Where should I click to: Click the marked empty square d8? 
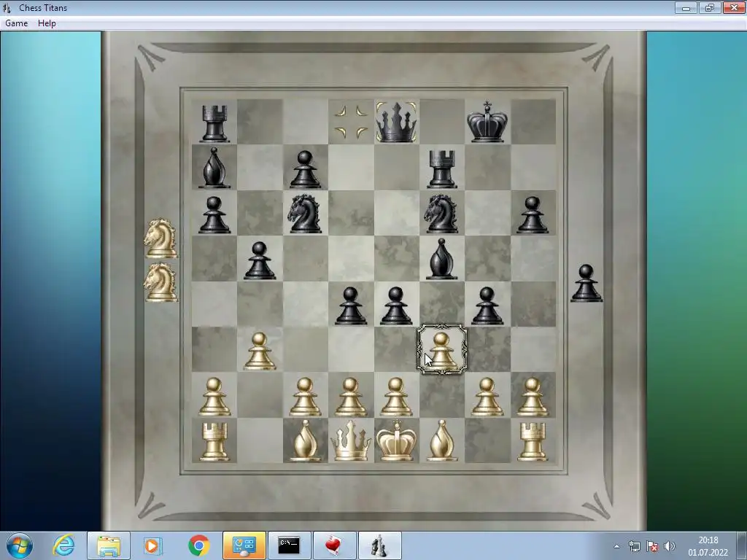(x=351, y=122)
